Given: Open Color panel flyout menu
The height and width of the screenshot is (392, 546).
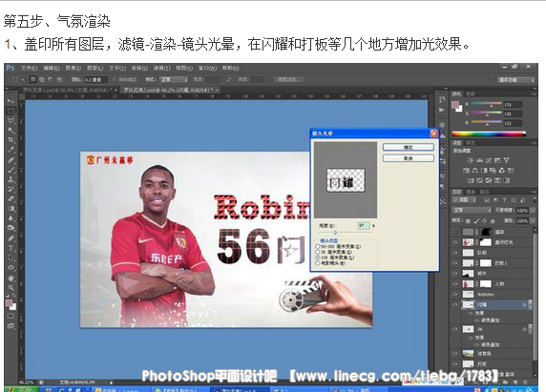Looking at the screenshot, I should [534, 93].
